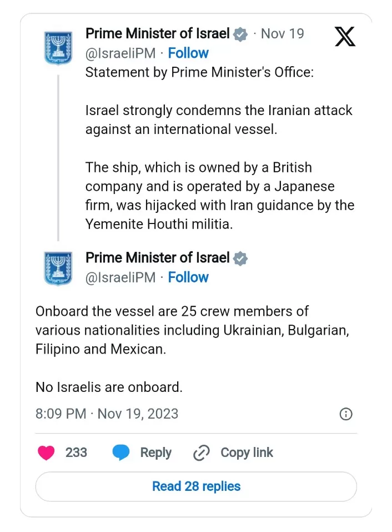Like the tweet with the heart icon

(46, 453)
